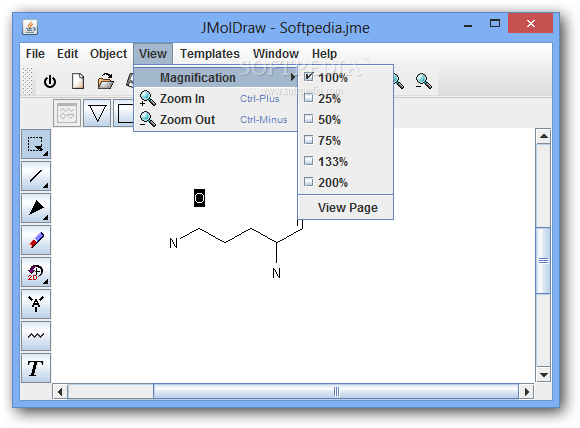Open the Edit menu
The height and width of the screenshot is (428, 580).
coord(67,54)
